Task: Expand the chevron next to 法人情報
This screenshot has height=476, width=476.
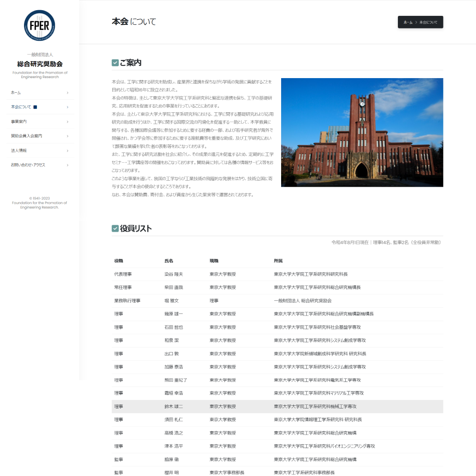Action: tap(68, 151)
